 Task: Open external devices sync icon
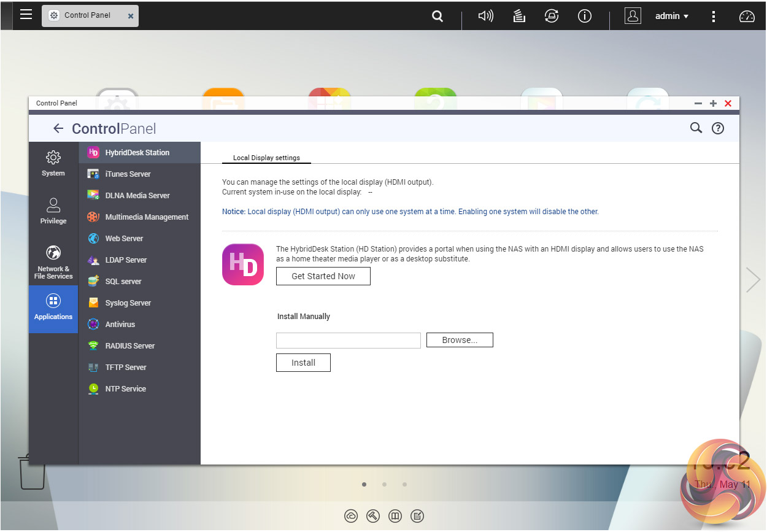(552, 17)
